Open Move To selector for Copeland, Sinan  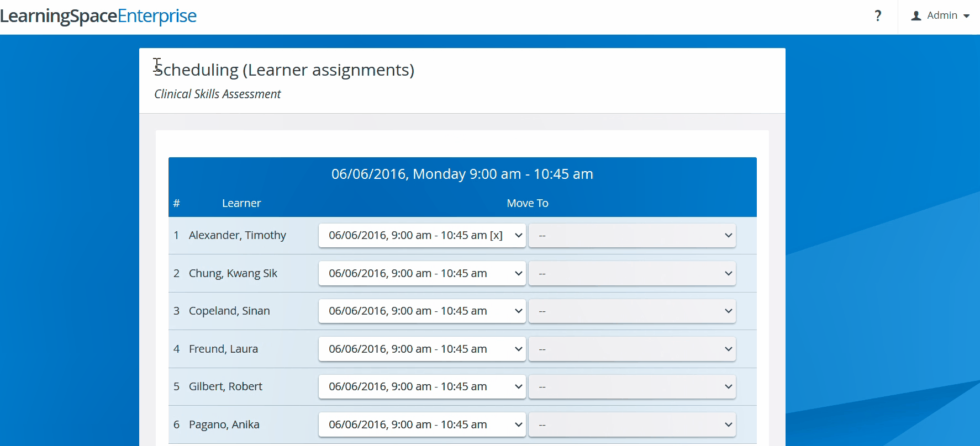click(632, 311)
